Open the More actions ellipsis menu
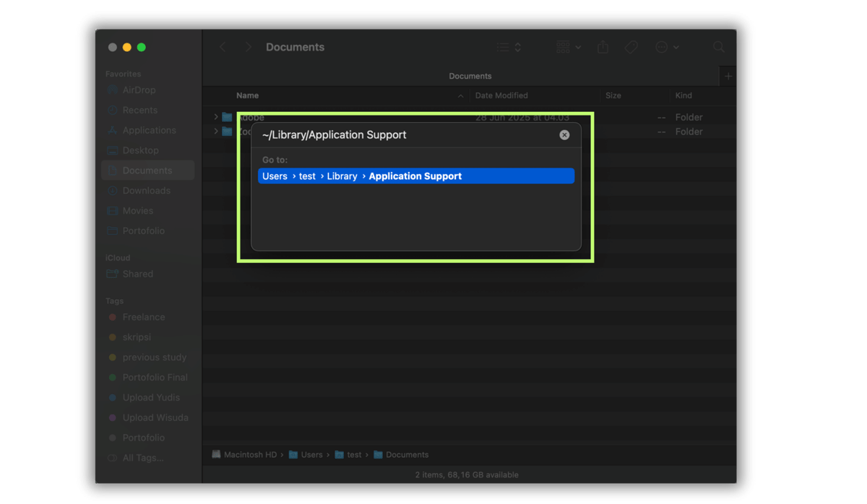The height and width of the screenshot is (504, 867). [667, 47]
